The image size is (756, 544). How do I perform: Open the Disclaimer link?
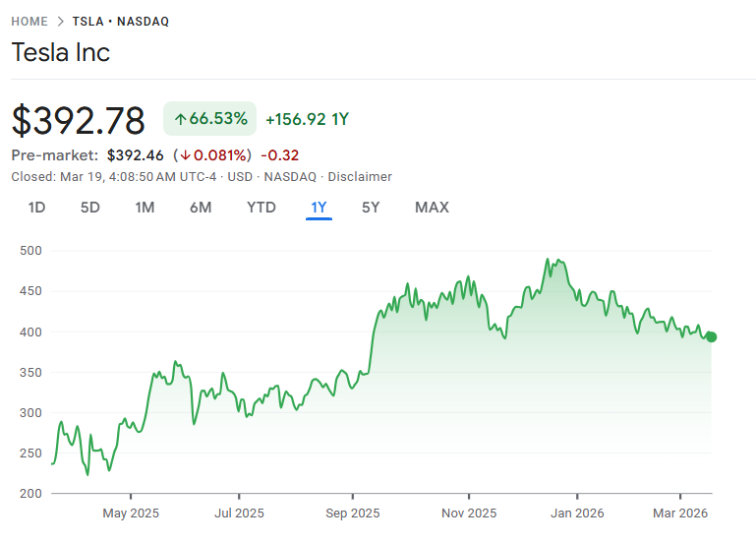(360, 177)
